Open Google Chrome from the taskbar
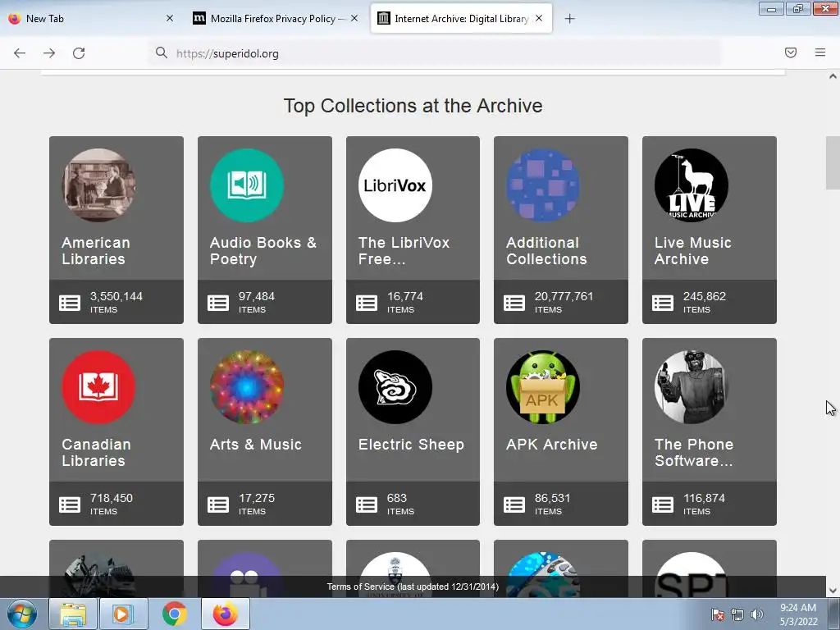Viewport: 840px width, 630px height. point(175,614)
